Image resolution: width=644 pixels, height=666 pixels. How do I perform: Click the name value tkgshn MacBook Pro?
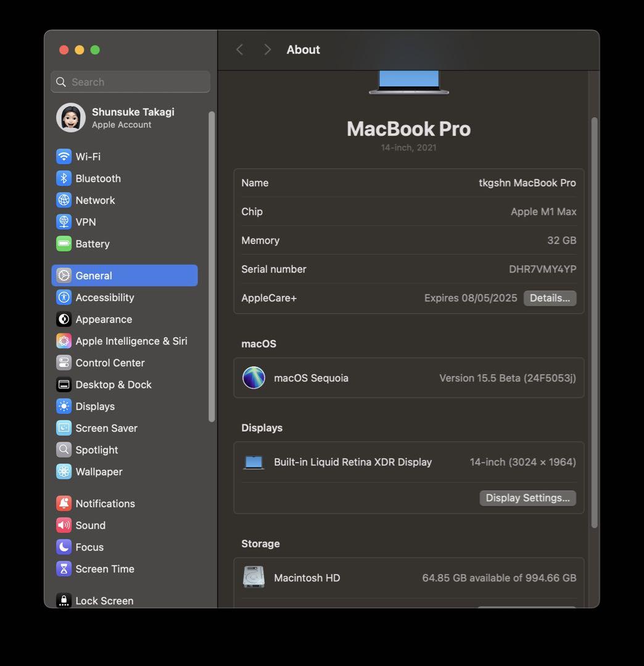[x=527, y=183]
